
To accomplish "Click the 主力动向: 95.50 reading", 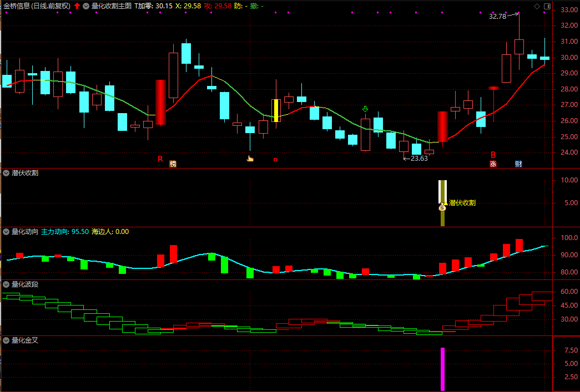I will [65, 232].
